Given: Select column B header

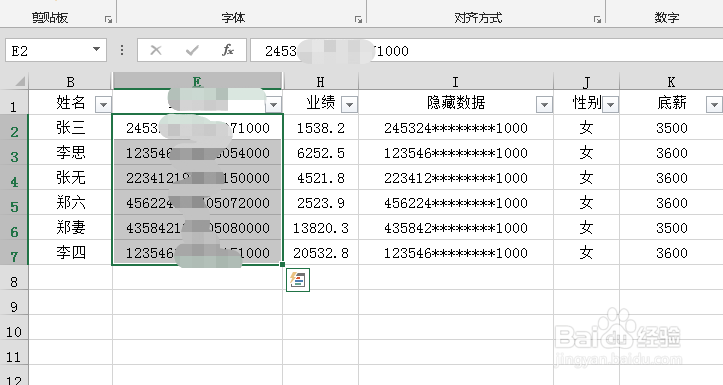Looking at the screenshot, I should [x=71, y=82].
